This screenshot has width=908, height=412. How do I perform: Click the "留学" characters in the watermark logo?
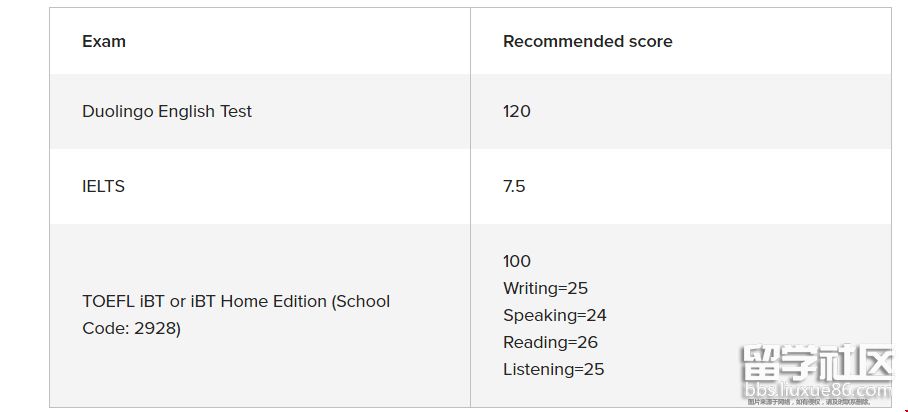pos(771,362)
